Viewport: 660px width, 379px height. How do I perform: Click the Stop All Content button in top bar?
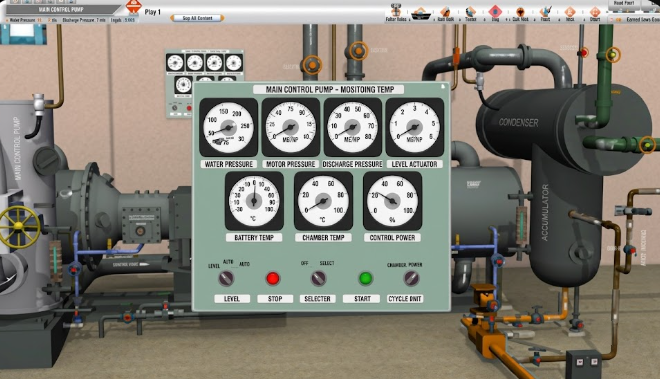pyautogui.click(x=197, y=18)
